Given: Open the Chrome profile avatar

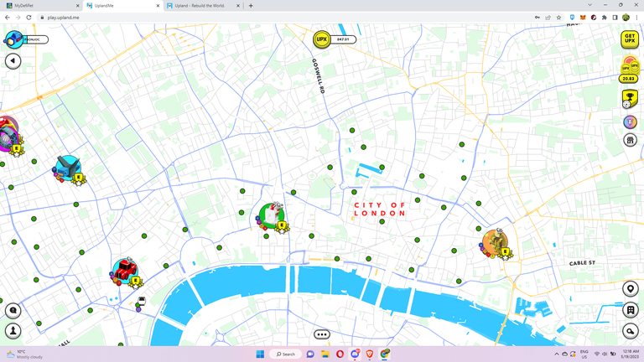Looking at the screenshot, I should 626,18.
